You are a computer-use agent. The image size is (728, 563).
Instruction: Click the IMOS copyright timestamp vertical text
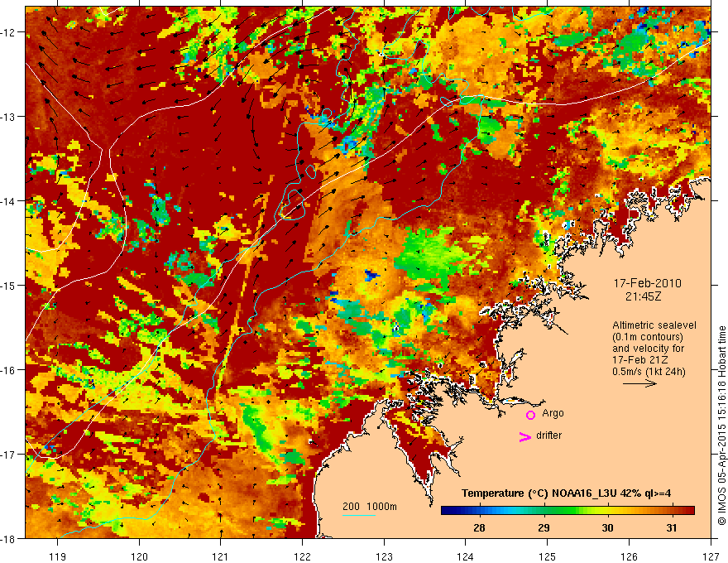[x=721, y=426]
